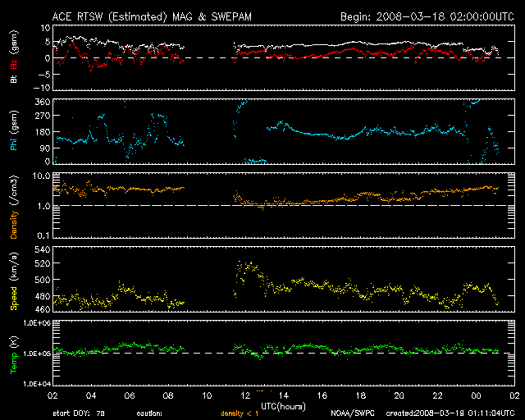Click the 'NOAA/SWPC' credit text

[353, 413]
